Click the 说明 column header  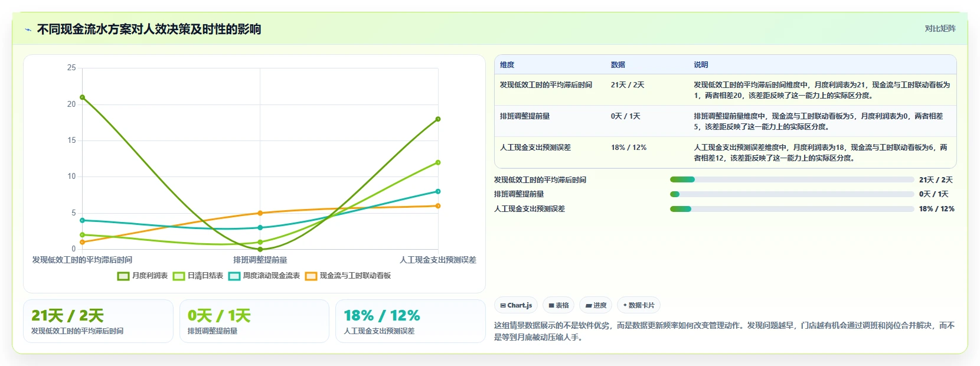(701, 65)
